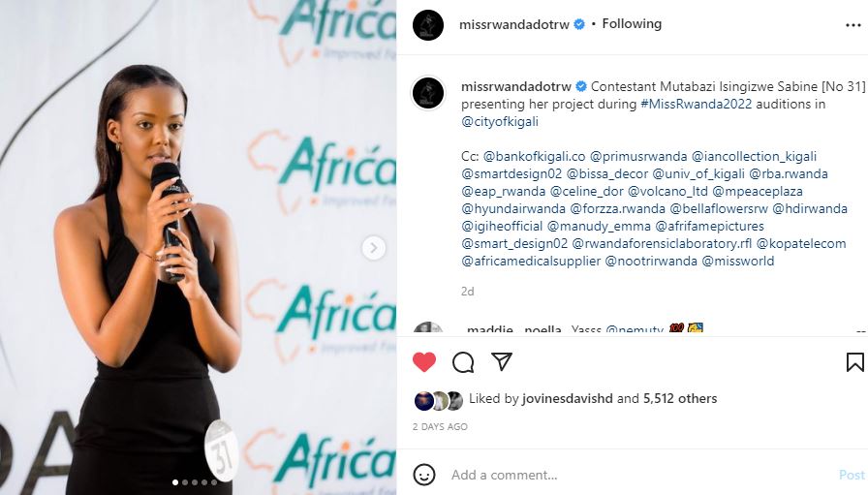Click the commenter avatar beside the maddie comment

[428, 329]
